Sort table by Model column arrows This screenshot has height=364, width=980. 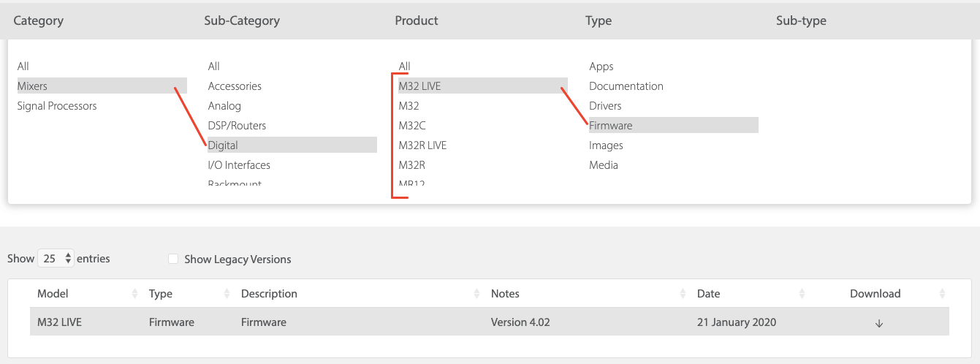(134, 294)
